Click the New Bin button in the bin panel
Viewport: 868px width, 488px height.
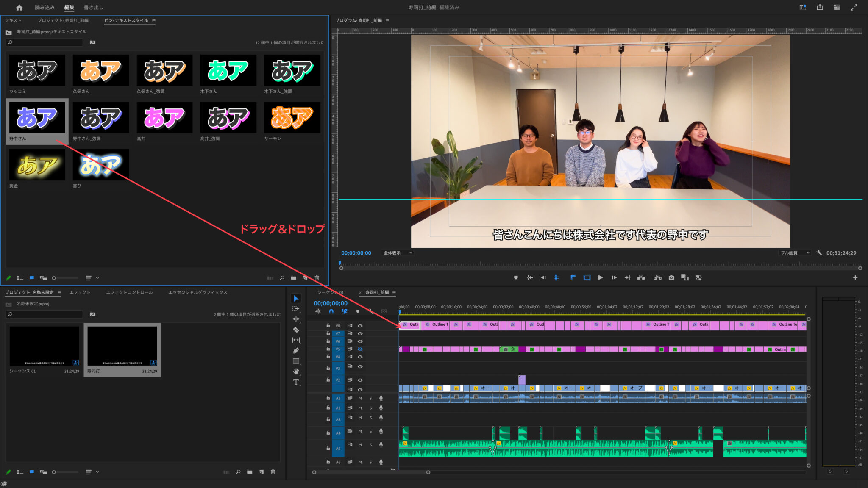pyautogui.click(x=294, y=278)
